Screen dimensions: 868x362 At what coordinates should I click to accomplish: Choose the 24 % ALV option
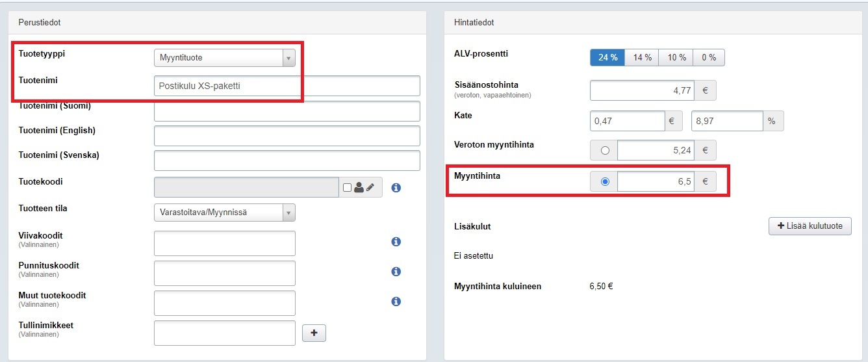tap(607, 58)
